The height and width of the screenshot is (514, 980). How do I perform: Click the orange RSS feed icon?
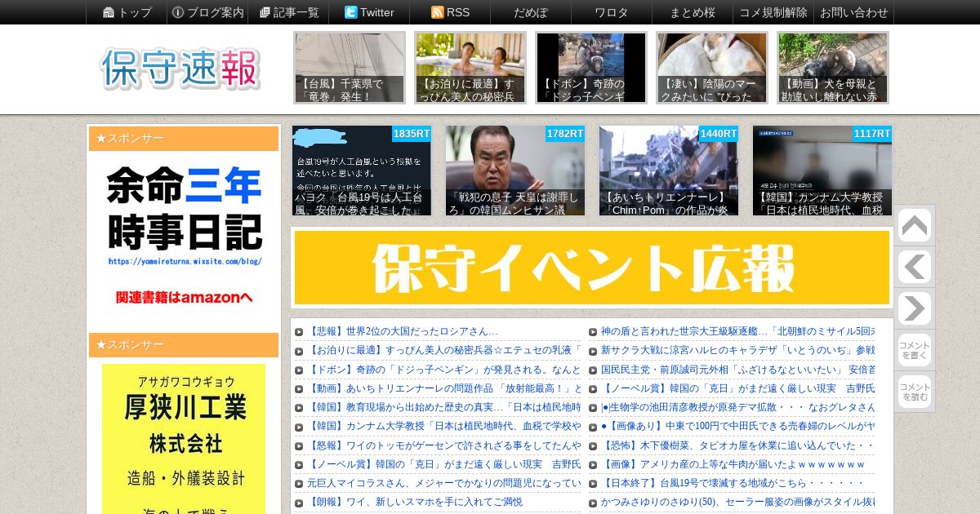(x=437, y=12)
